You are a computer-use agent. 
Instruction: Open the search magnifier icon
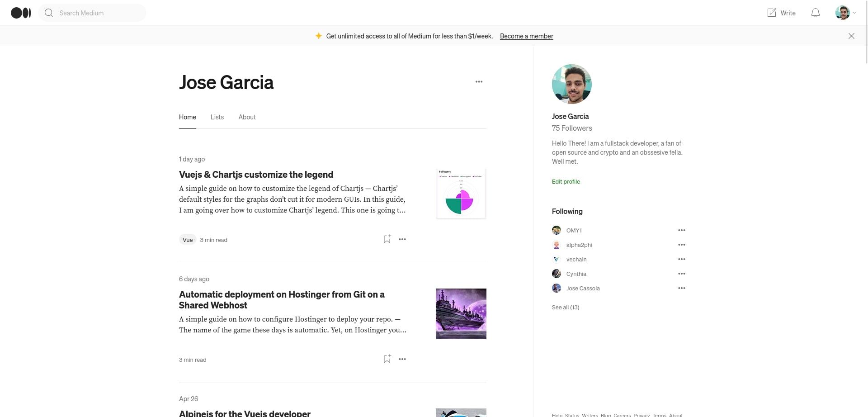(x=49, y=13)
